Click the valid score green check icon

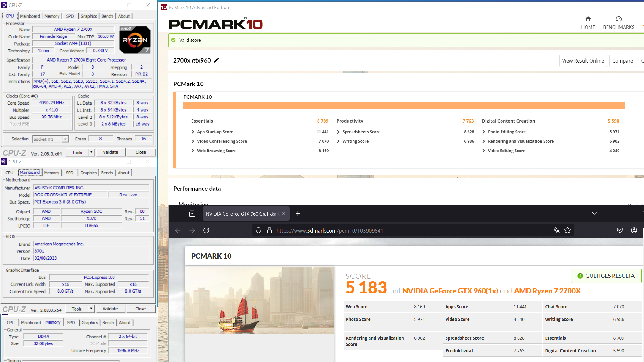173,40
